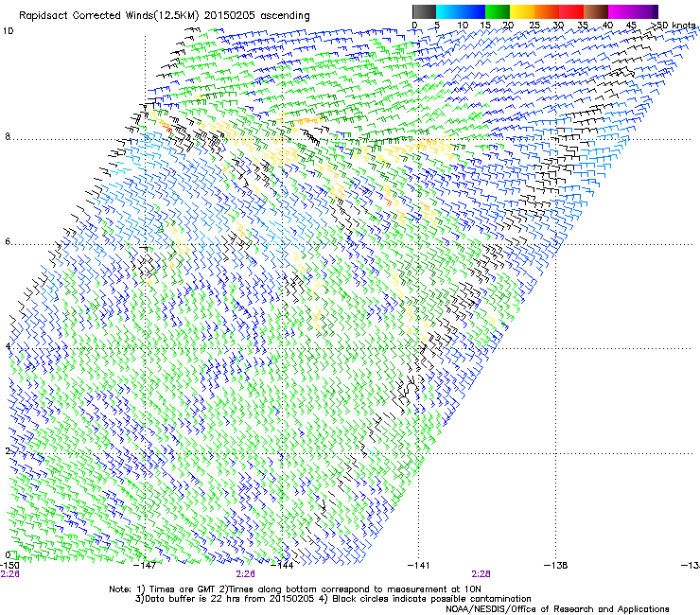Click the cyan-blue 5-15 knots legend gradient
The height and width of the screenshot is (615, 700).
pos(461,11)
